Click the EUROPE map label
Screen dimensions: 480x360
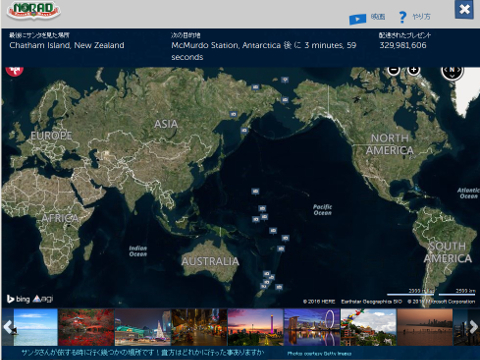[x=51, y=136]
